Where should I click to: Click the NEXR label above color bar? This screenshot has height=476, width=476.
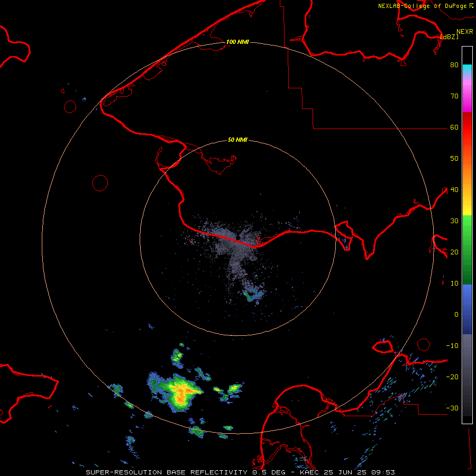465,32
